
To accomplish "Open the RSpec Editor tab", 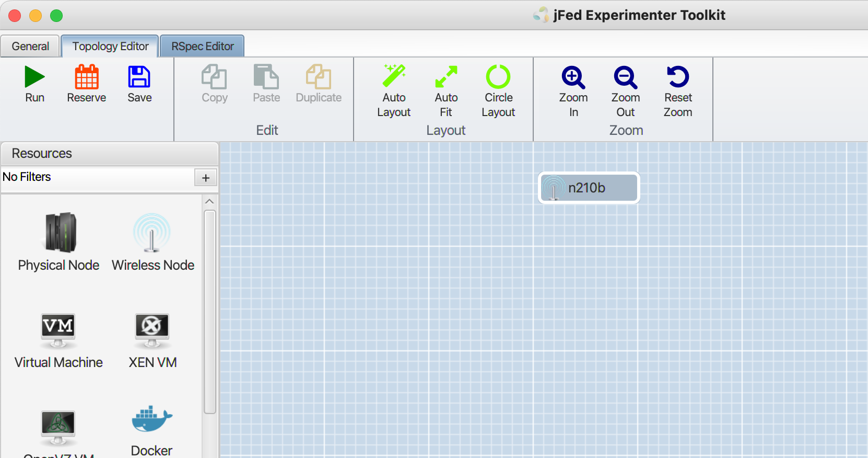I will pos(202,47).
